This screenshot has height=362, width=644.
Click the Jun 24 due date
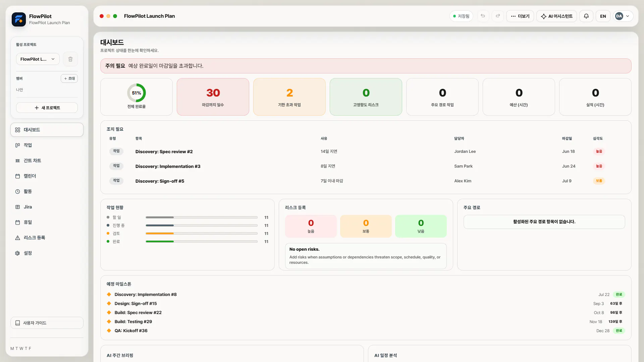pos(569,166)
